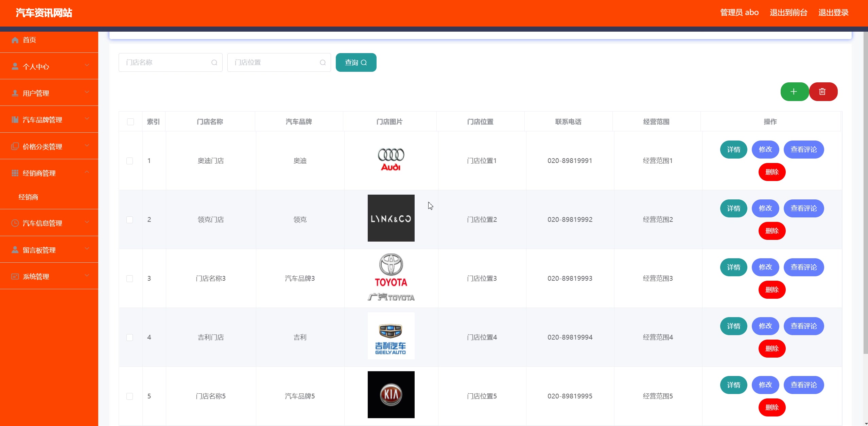Click the card icon beside 系统管理
Viewport: 868px width, 426px height.
click(x=15, y=276)
